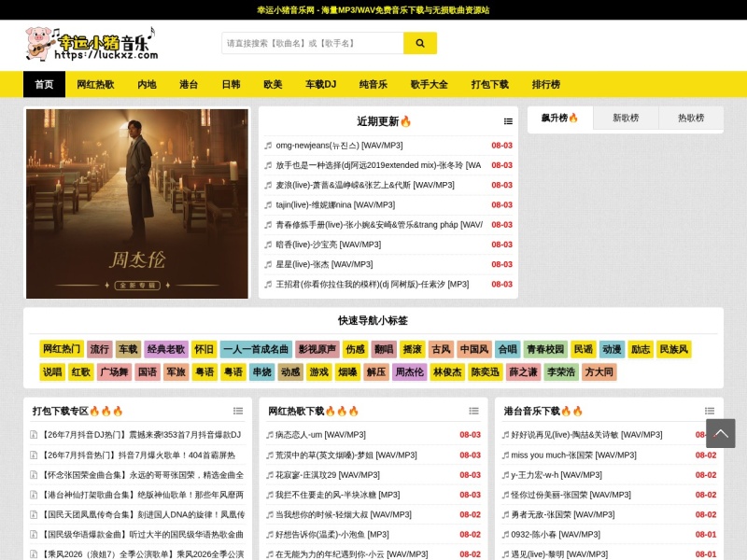Click music note icon beside miss you much-张国荣
The image size is (747, 560).
(x=505, y=455)
